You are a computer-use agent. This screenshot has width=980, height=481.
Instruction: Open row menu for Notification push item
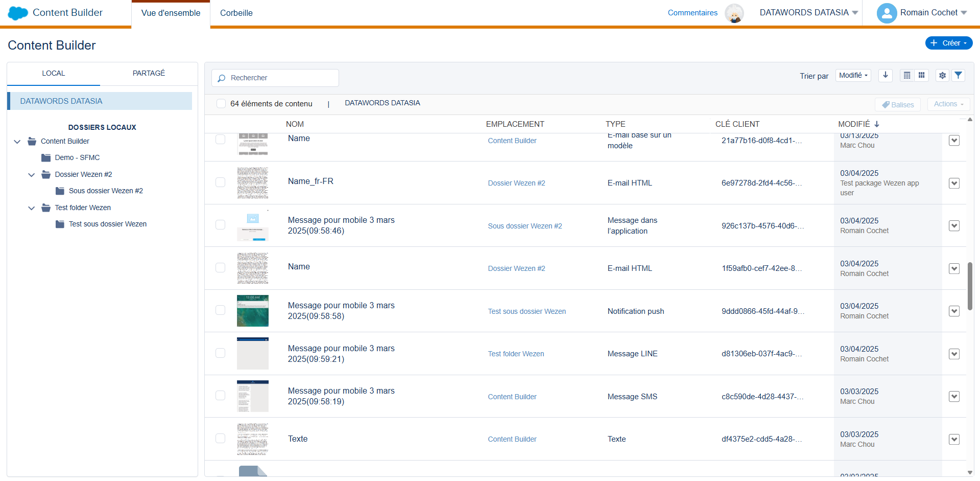[x=954, y=311]
